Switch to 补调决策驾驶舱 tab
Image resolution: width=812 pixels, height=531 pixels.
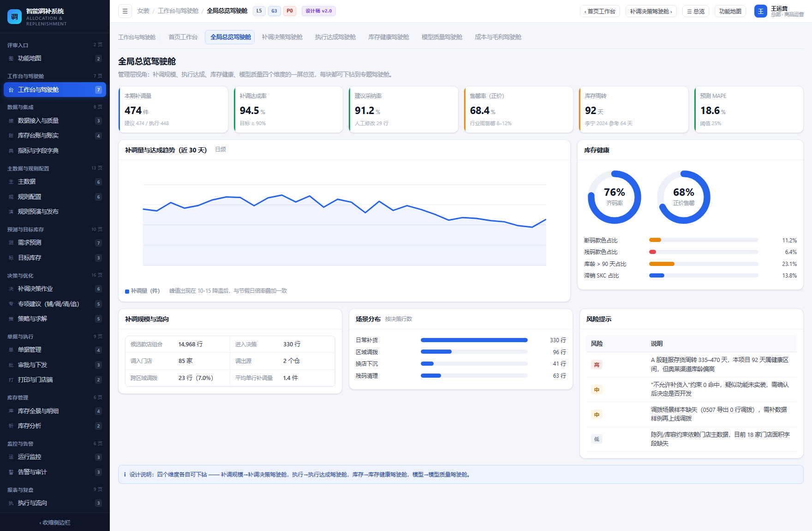pyautogui.click(x=282, y=37)
